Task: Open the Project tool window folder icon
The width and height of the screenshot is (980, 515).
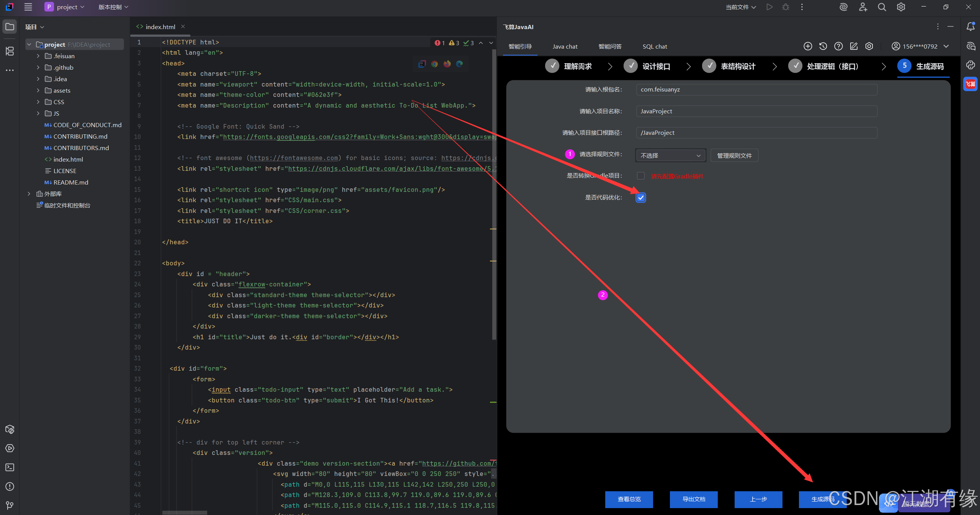Action: coord(10,27)
